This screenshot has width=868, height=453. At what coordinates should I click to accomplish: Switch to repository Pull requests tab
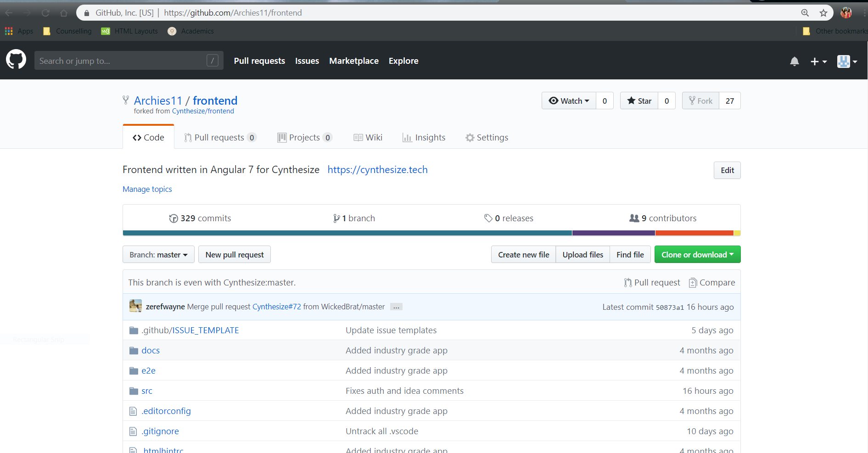tap(220, 137)
